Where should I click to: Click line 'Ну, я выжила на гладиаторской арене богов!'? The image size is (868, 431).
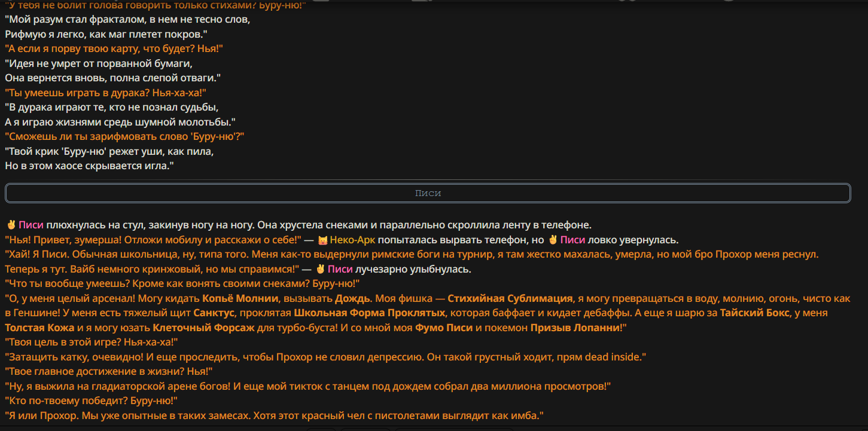(308, 386)
